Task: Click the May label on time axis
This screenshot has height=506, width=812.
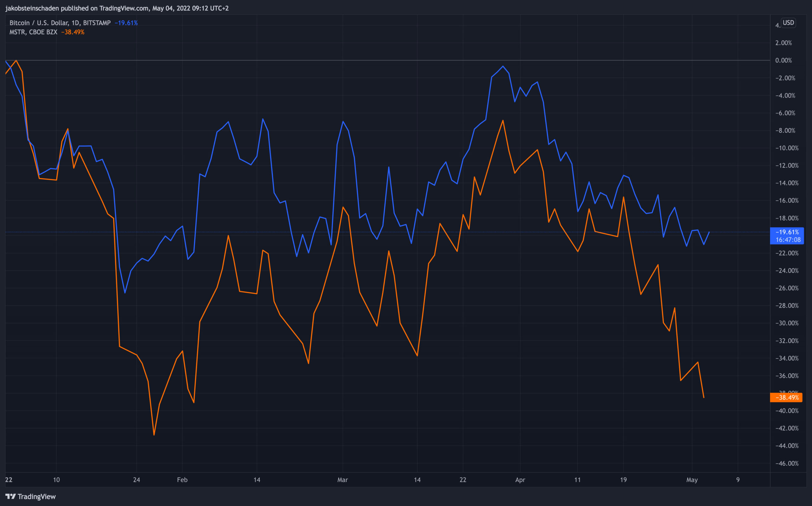Action: coord(692,480)
